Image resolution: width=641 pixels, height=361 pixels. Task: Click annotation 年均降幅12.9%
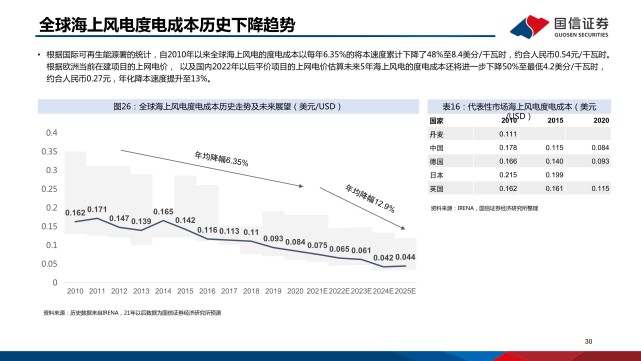coord(370,199)
